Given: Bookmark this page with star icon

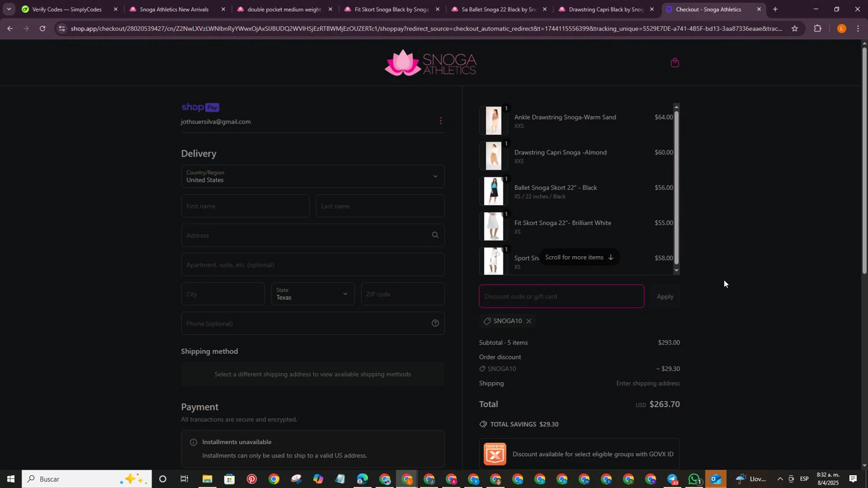Looking at the screenshot, I should 795,28.
